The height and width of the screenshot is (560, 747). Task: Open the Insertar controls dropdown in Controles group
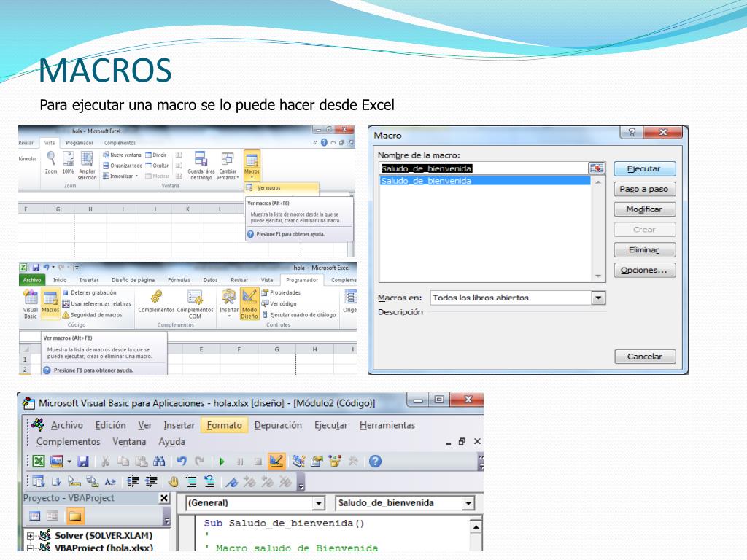[228, 304]
